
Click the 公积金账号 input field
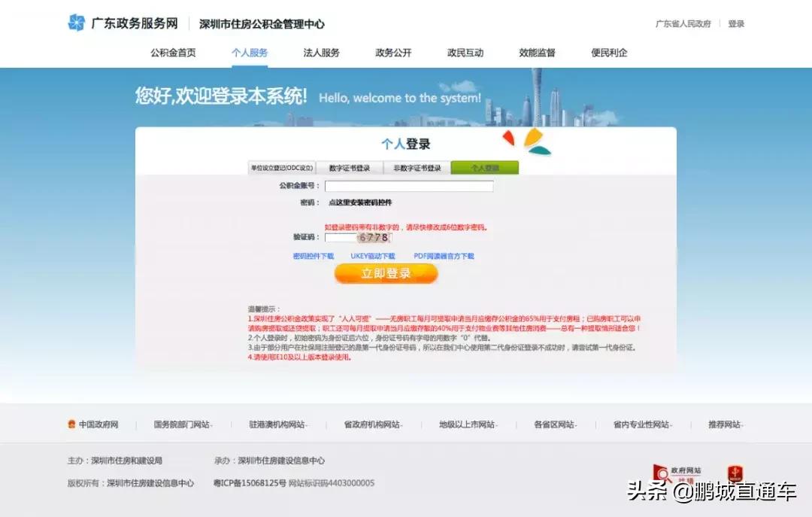[408, 186]
